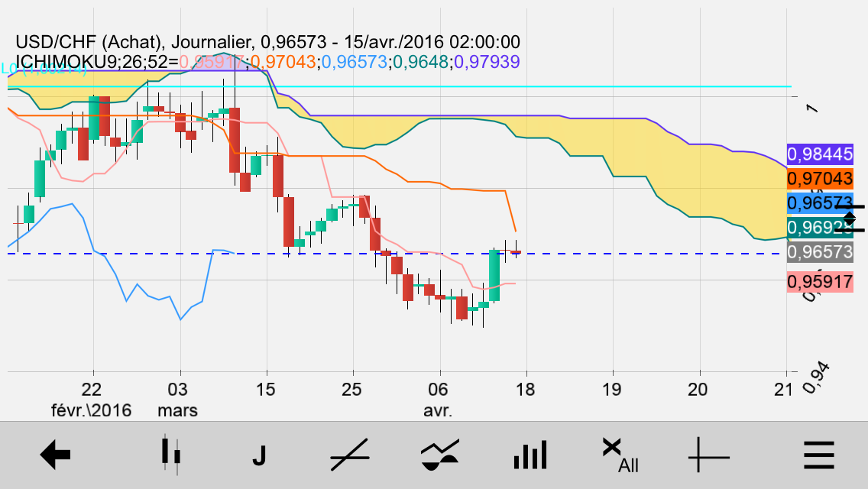Activate the crosshair cursor tool
868x489 pixels.
coord(709,455)
